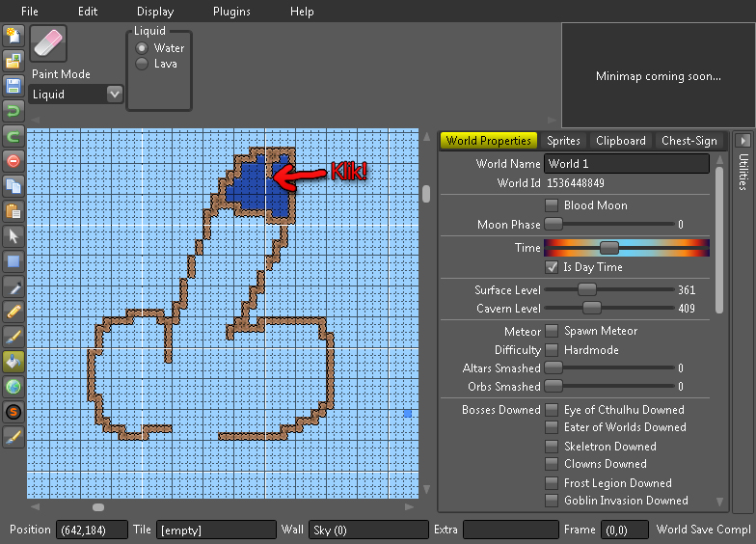Check Clowns Downed
The height and width of the screenshot is (544, 756).
pyautogui.click(x=552, y=464)
